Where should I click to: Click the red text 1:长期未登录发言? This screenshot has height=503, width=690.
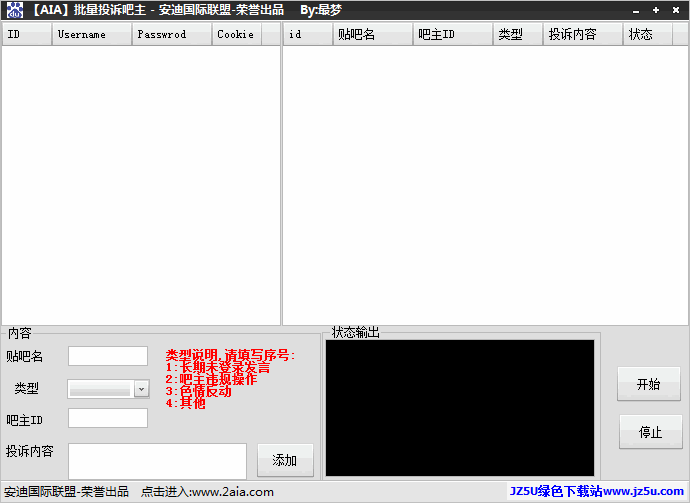coord(218,367)
